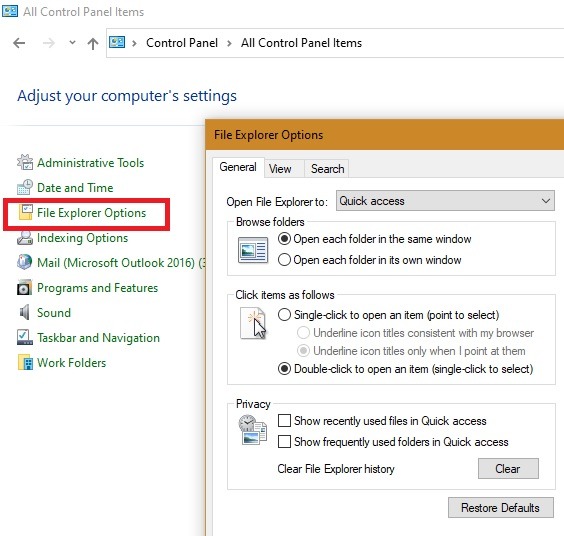The height and width of the screenshot is (536, 564).
Task: Click the Administrative Tools gear icon
Action: tap(25, 162)
